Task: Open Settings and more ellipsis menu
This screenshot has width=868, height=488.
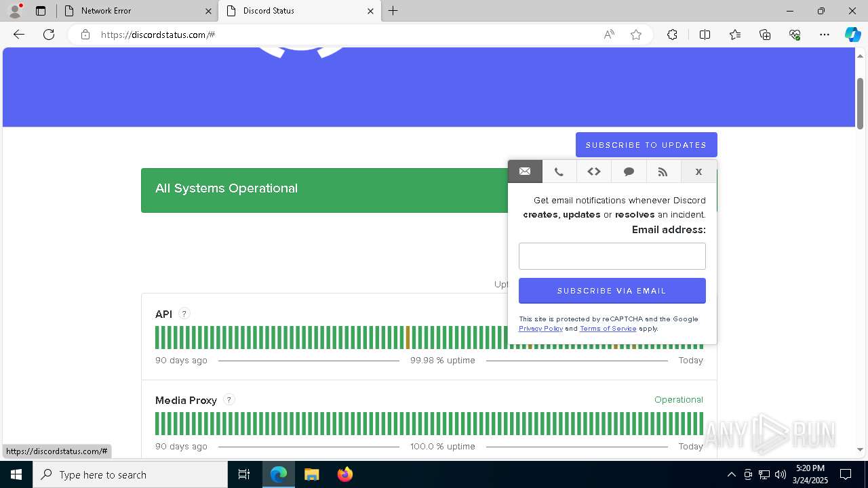Action: (825, 35)
